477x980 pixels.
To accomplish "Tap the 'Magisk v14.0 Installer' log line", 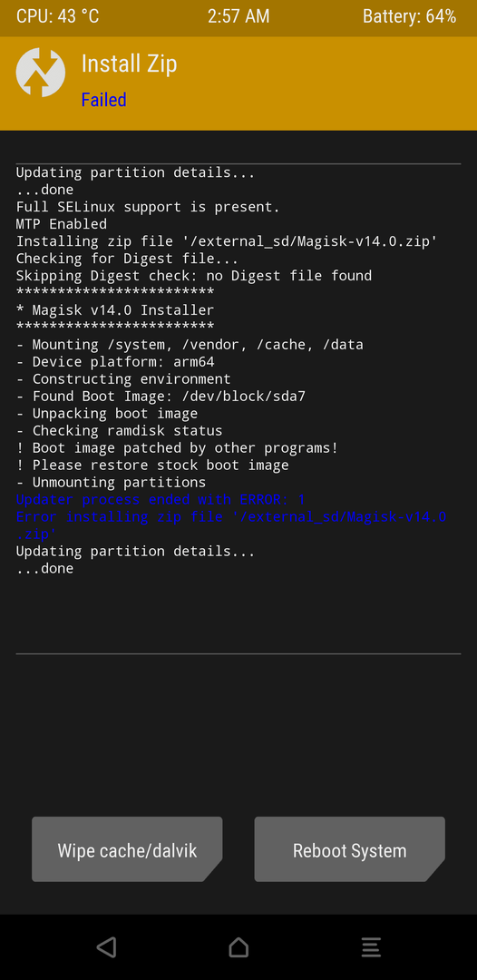I will [115, 310].
